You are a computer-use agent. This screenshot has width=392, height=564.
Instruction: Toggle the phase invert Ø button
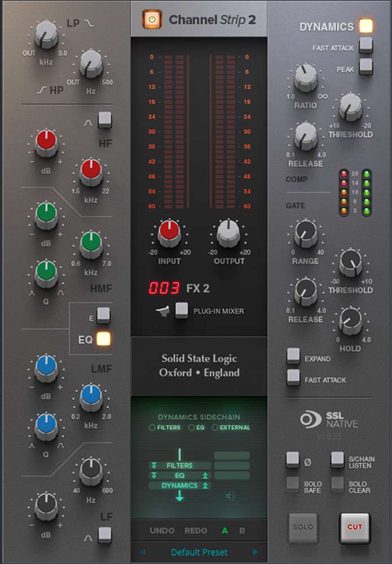click(x=293, y=460)
